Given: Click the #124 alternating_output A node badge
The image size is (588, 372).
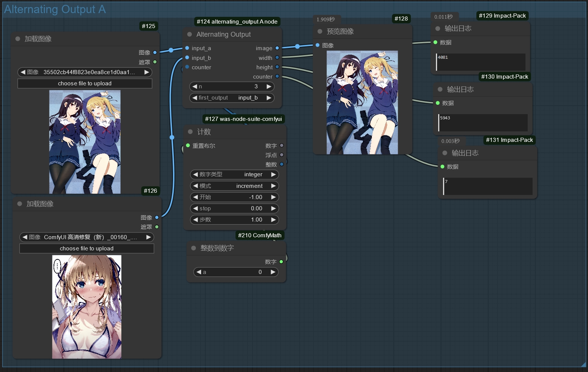Looking at the screenshot, I should [237, 22].
